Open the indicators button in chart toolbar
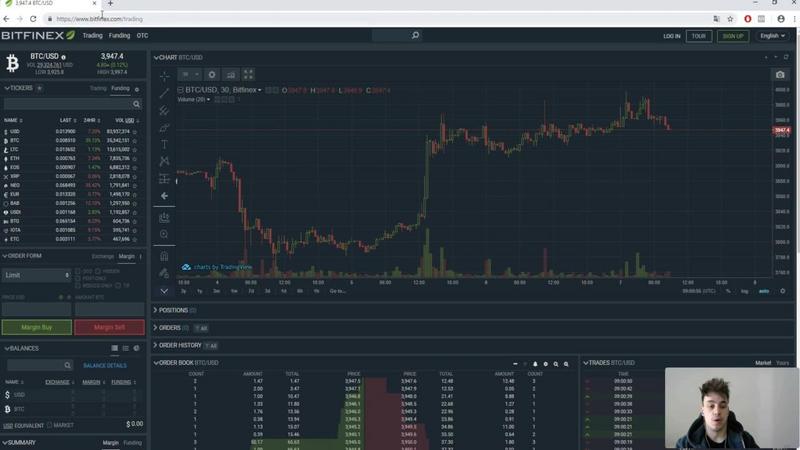The height and width of the screenshot is (450, 800). [x=231, y=74]
